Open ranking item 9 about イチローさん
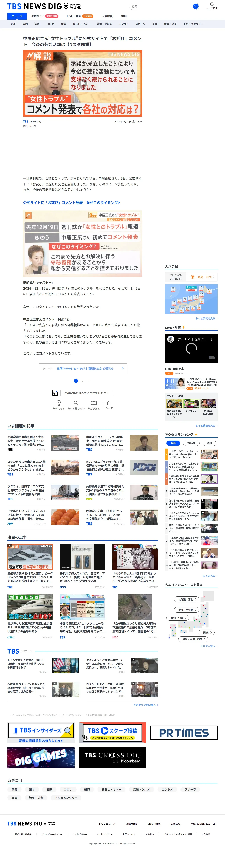 191,553
